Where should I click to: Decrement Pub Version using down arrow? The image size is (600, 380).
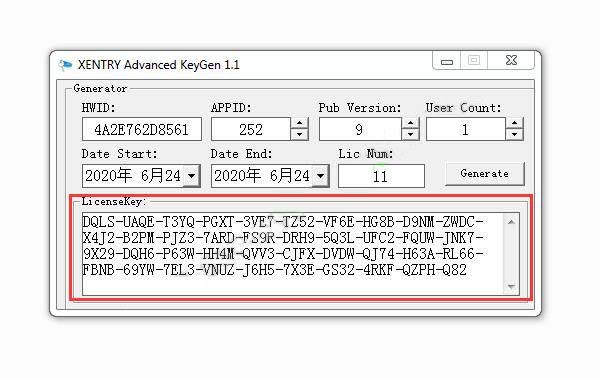tap(410, 135)
